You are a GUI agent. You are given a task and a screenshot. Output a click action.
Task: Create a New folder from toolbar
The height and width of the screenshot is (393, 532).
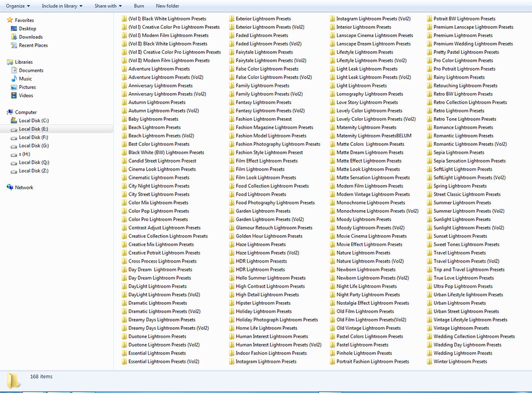(x=167, y=6)
